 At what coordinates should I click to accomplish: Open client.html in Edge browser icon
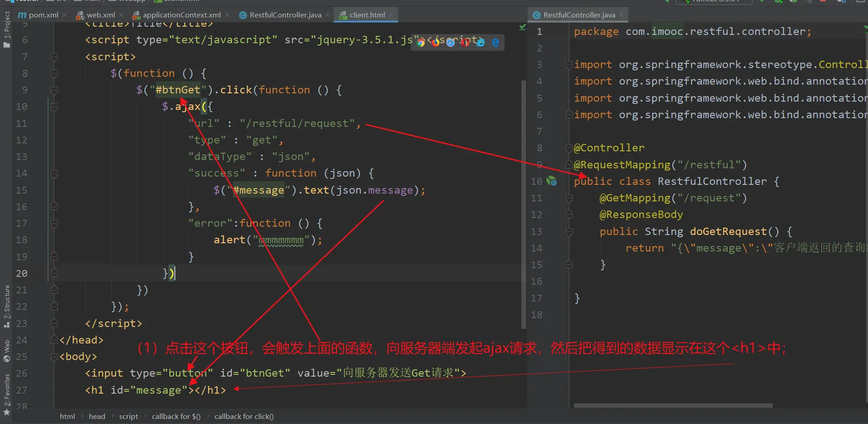click(x=495, y=43)
